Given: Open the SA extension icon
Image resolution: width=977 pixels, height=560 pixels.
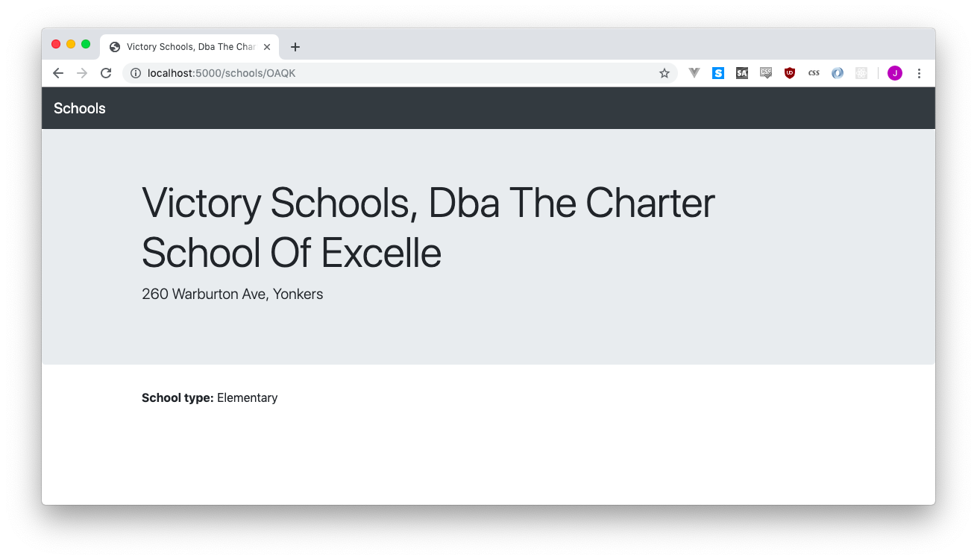Looking at the screenshot, I should click(742, 73).
